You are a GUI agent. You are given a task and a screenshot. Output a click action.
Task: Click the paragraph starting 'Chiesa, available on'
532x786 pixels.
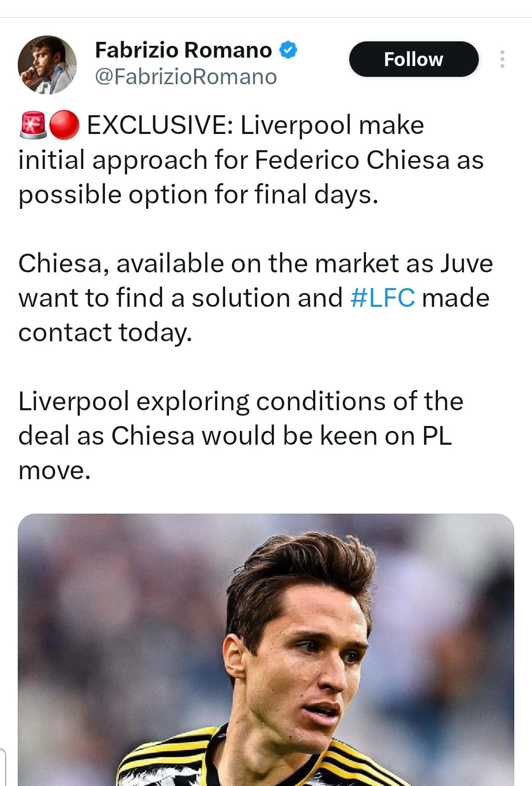(x=255, y=298)
